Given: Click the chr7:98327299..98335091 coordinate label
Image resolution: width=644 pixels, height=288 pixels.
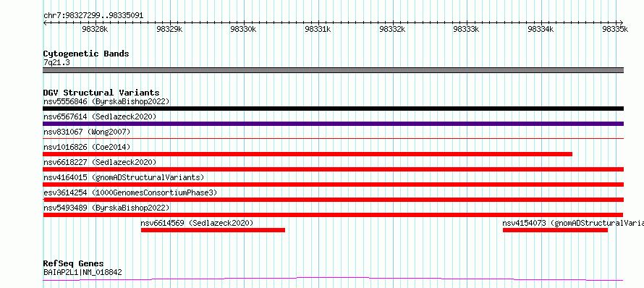Looking at the screenshot, I should tap(93, 16).
